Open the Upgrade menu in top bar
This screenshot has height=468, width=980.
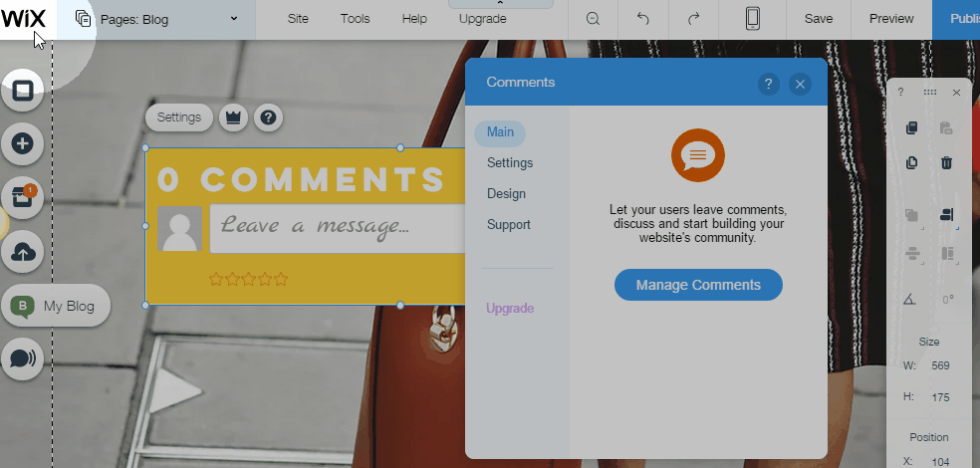482,19
